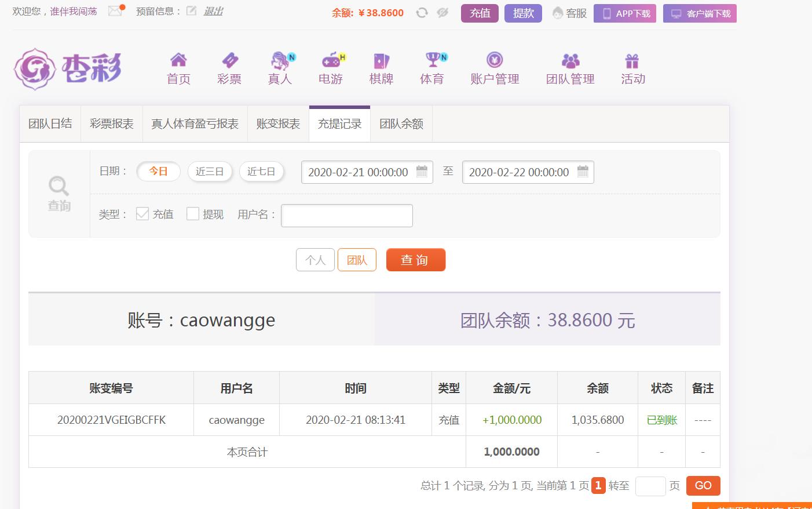Click the purple 提款 withdraw button
This screenshot has width=812, height=509.
coord(523,13)
